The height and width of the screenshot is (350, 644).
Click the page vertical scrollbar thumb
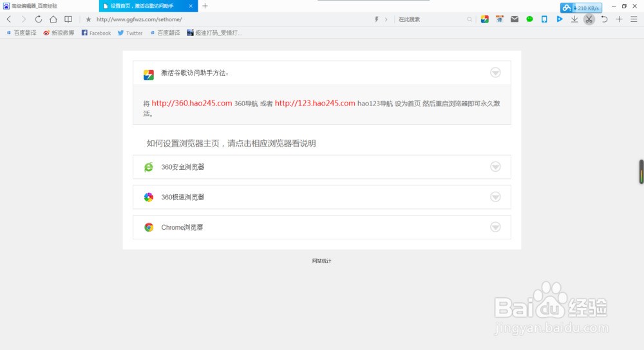[x=641, y=172]
